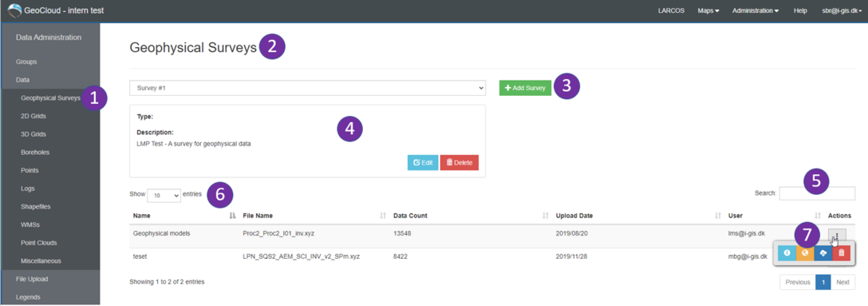Open the Survey #1 selection dropdown
This screenshot has height=306, width=868.
[307, 88]
